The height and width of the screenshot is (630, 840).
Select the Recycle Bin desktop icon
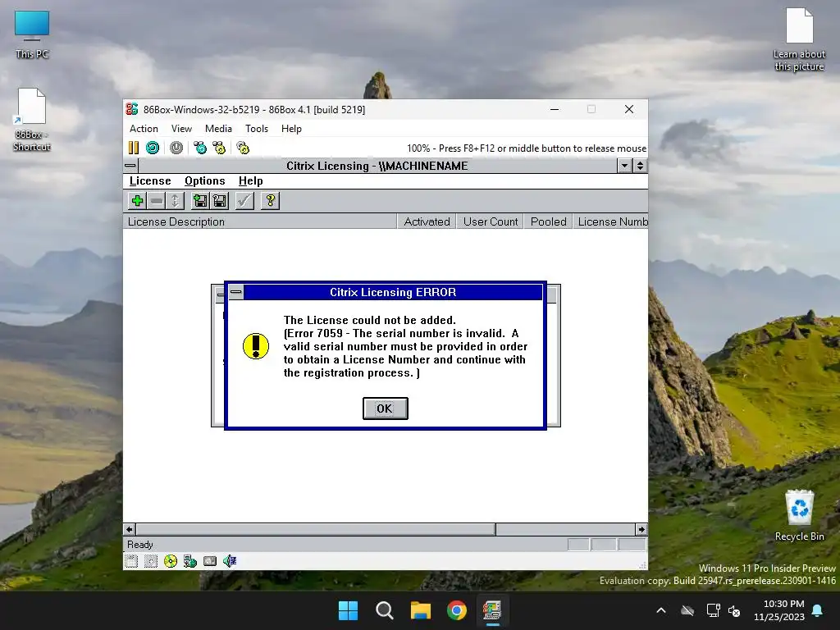pyautogui.click(x=799, y=515)
